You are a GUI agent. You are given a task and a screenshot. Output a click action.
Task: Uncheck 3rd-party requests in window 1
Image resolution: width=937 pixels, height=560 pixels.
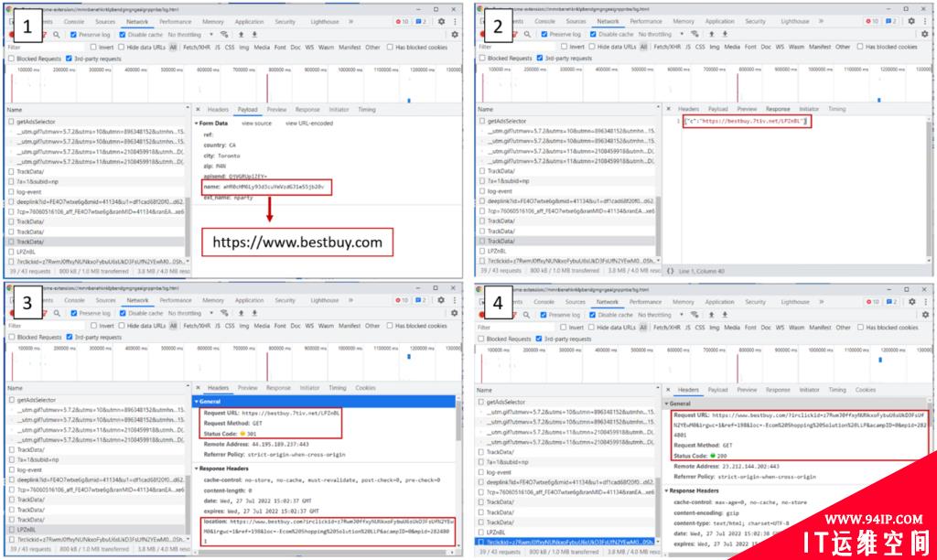(x=69, y=59)
